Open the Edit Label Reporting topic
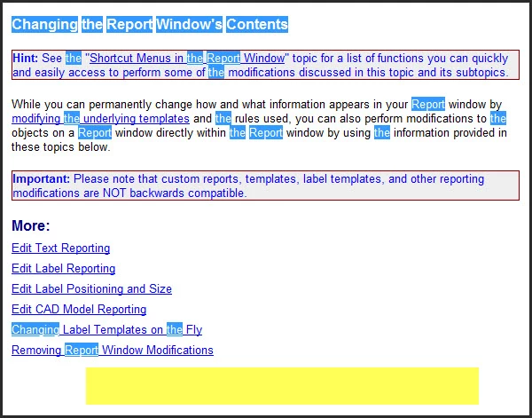This screenshot has height=418, width=532. pyautogui.click(x=64, y=269)
